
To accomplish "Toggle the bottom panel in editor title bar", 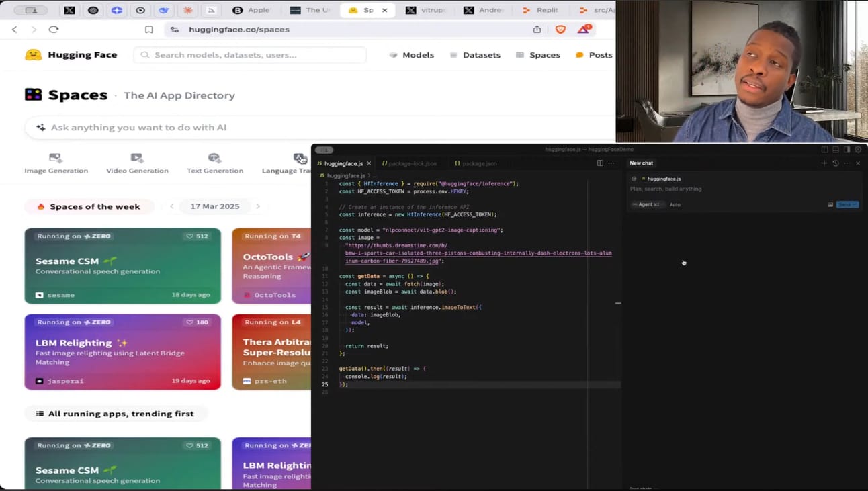I will pos(836,150).
